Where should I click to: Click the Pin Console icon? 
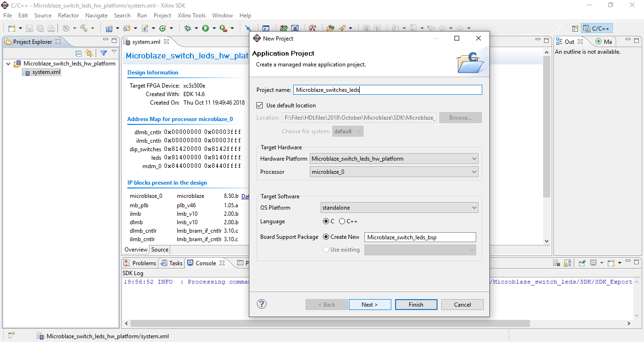(582, 263)
